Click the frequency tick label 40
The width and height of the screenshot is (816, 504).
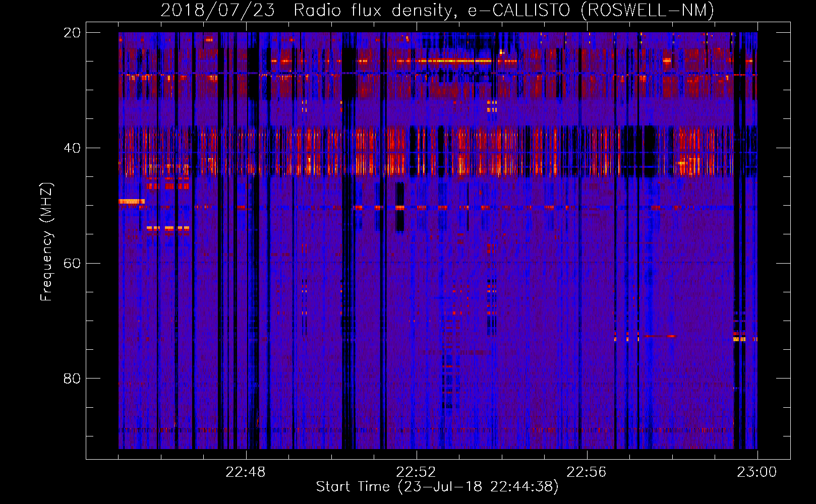(x=72, y=148)
